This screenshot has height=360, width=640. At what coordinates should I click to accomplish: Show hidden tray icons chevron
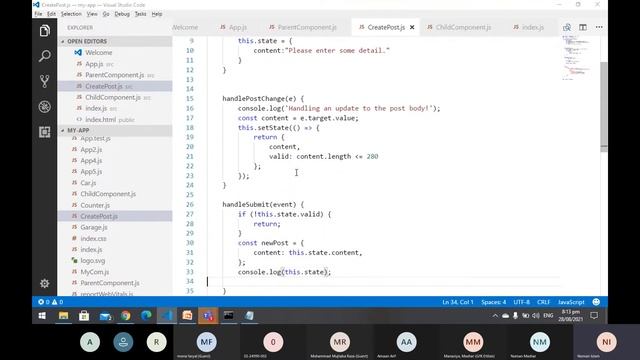[495, 316]
